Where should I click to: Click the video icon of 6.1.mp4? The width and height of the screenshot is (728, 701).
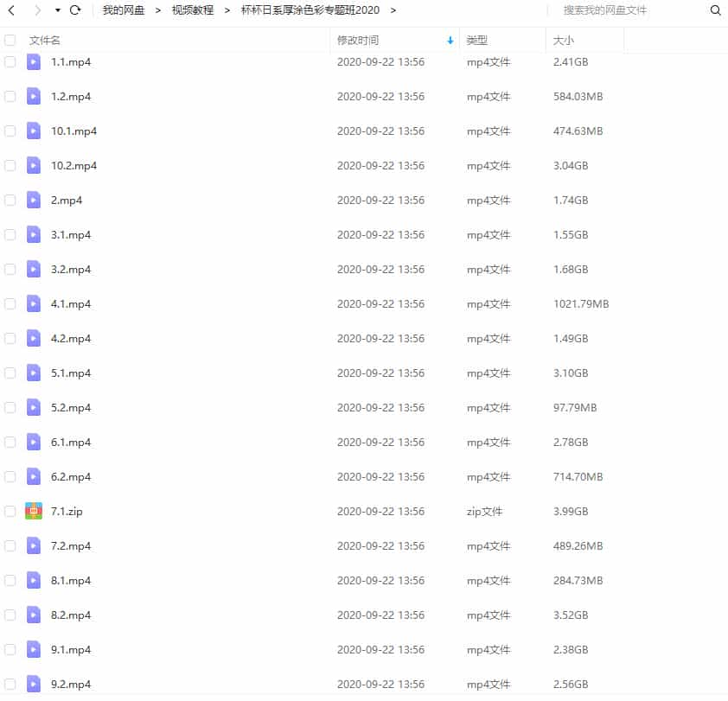click(x=34, y=443)
